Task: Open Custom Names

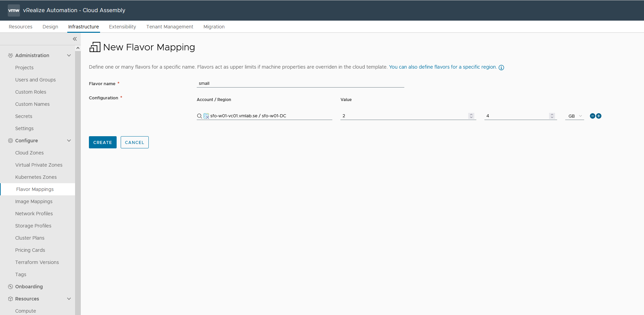Action: point(32,104)
